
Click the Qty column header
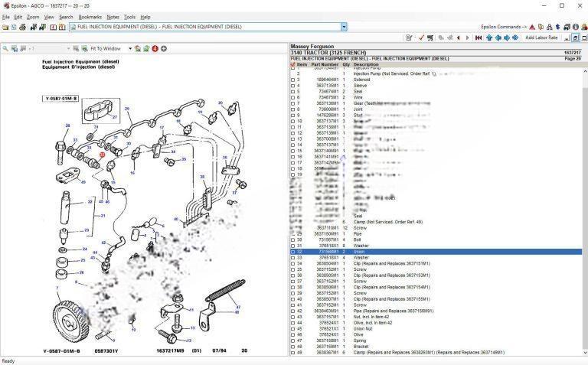tap(346, 65)
